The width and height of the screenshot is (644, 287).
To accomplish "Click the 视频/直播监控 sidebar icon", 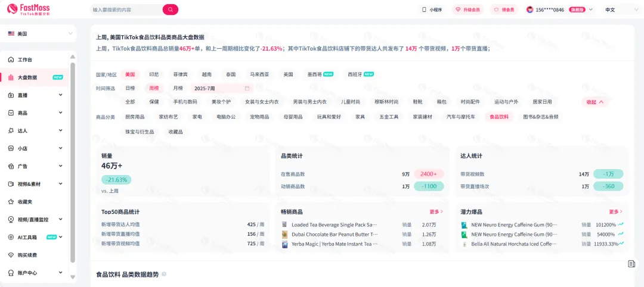I will click(11, 219).
